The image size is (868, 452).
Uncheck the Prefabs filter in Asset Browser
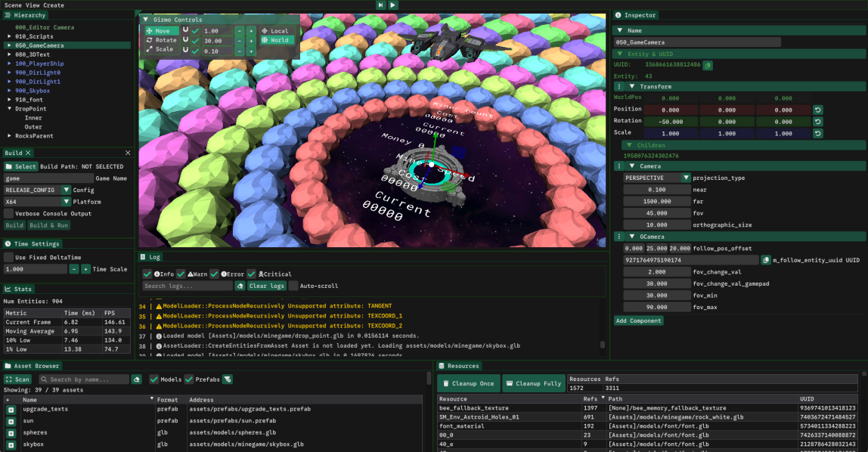189,379
